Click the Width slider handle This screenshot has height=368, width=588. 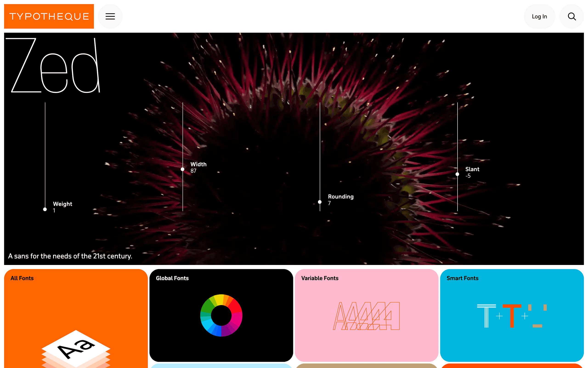pyautogui.click(x=182, y=169)
